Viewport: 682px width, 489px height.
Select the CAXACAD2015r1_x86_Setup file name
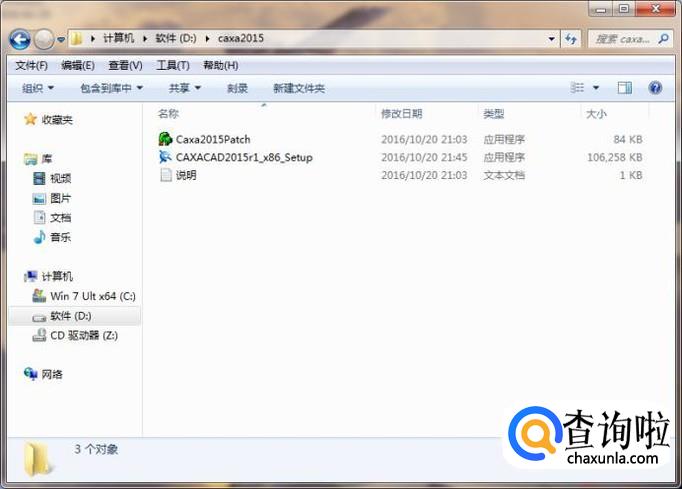click(244, 157)
